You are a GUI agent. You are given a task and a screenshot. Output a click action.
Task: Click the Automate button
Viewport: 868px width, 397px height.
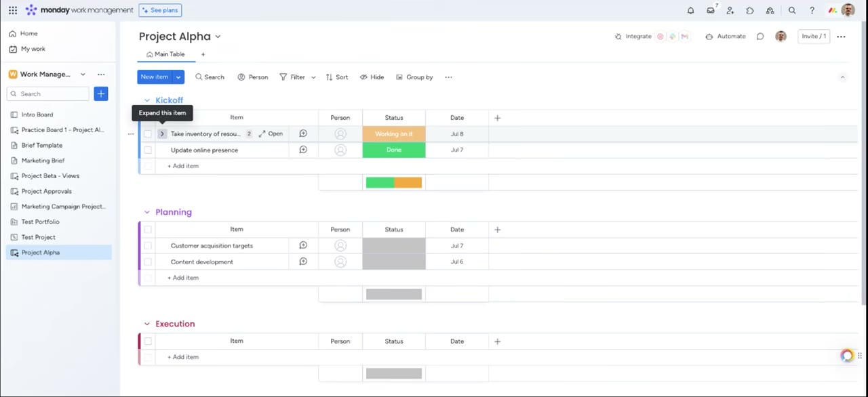pyautogui.click(x=726, y=37)
